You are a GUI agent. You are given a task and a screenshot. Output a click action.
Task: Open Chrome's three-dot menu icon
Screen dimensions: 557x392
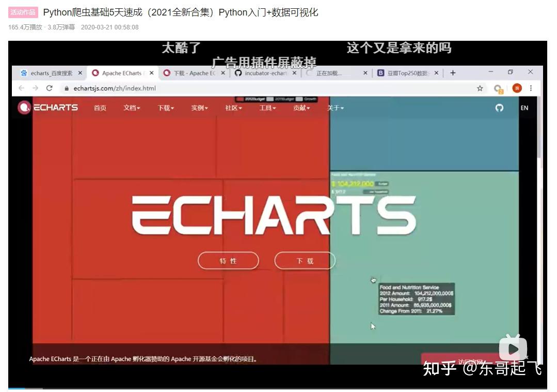coord(531,89)
